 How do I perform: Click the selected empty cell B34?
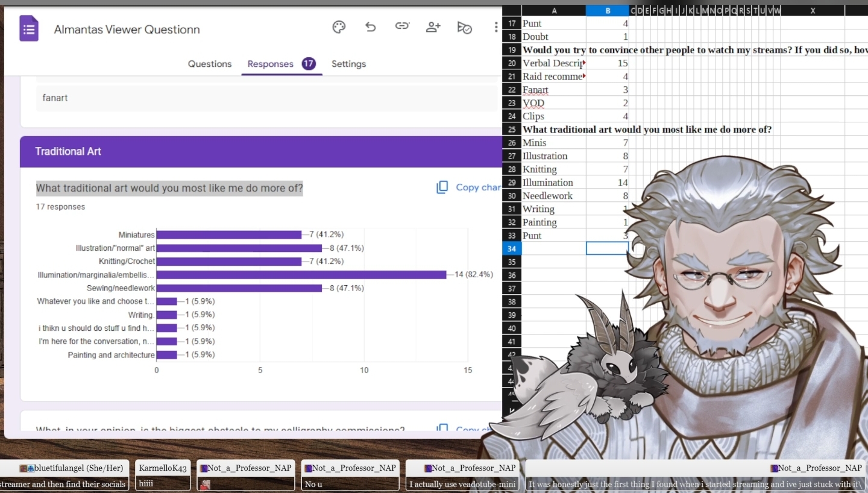[x=608, y=248]
